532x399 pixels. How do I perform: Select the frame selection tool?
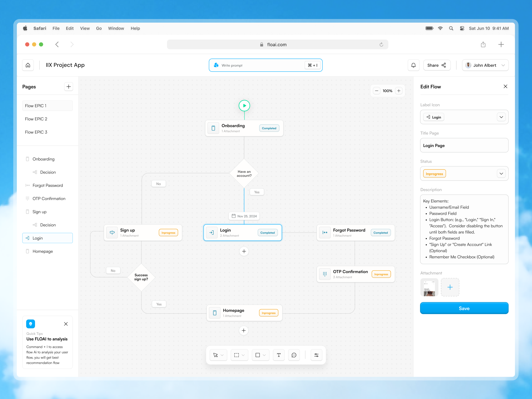point(237,355)
